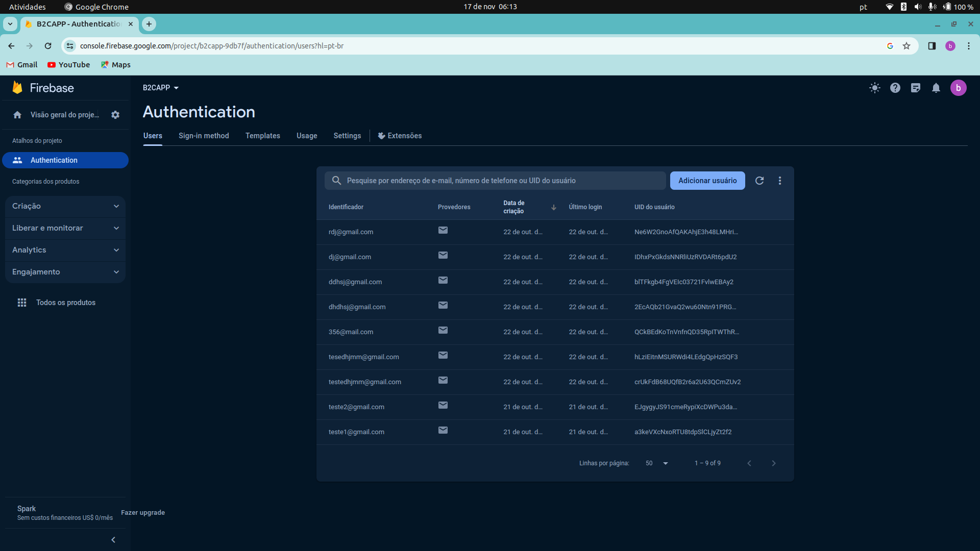The height and width of the screenshot is (551, 980).
Task: Select user row teste1@gmail.com
Action: 555,432
